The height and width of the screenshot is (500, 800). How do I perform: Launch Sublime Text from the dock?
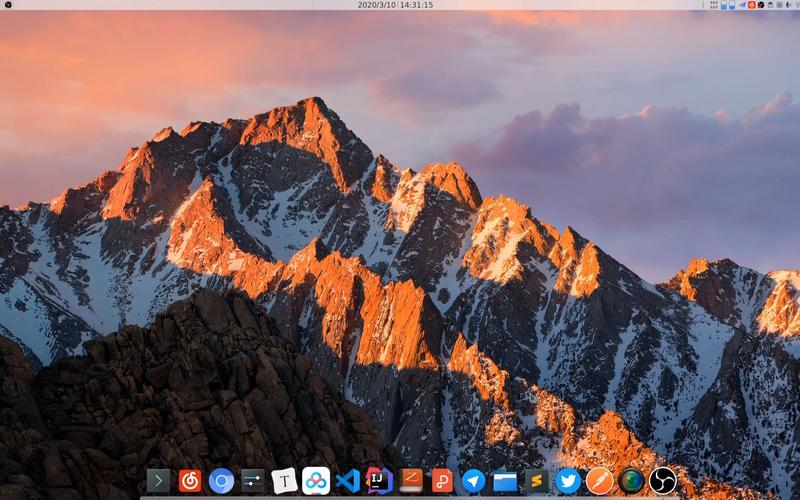coord(537,481)
